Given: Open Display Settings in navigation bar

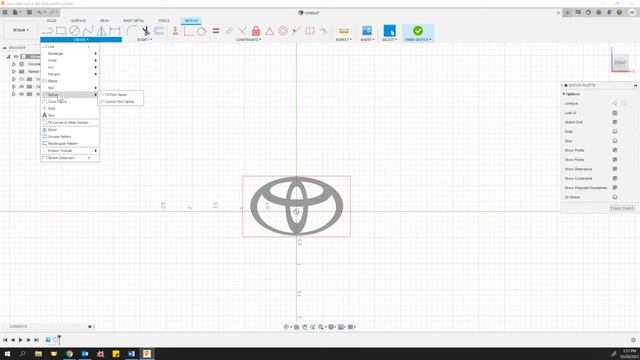Looking at the screenshot, I should pyautogui.click(x=331, y=327).
